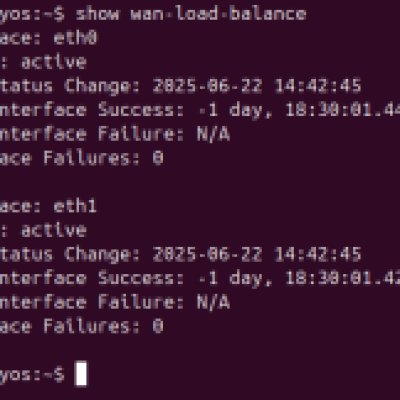
Task: Click the Failures count '0' under eth1
Action: (x=158, y=326)
